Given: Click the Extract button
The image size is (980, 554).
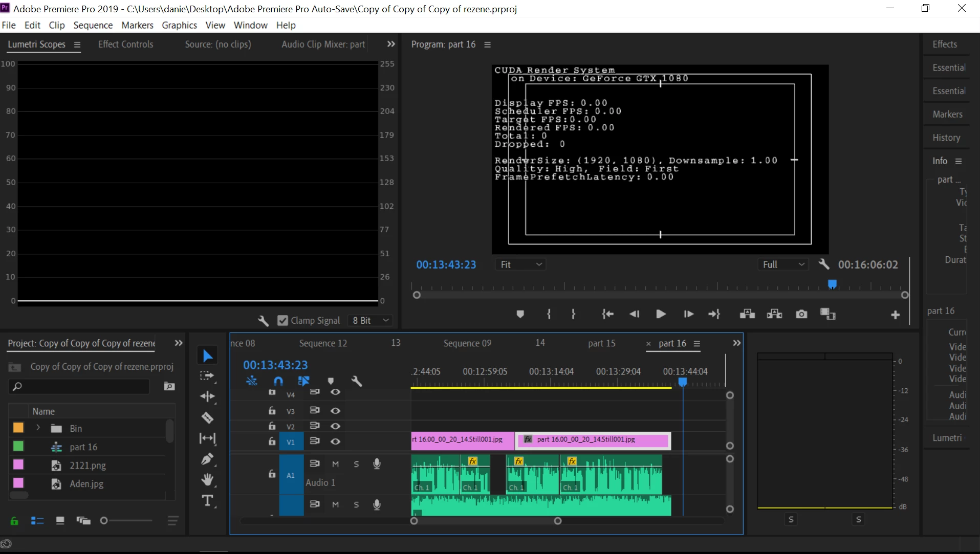Looking at the screenshot, I should click(x=774, y=314).
